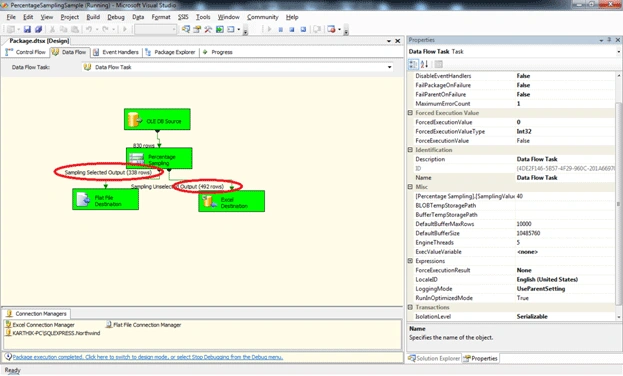623x376 pixels.
Task: Close the Package.dtsx design document
Action: [397, 41]
